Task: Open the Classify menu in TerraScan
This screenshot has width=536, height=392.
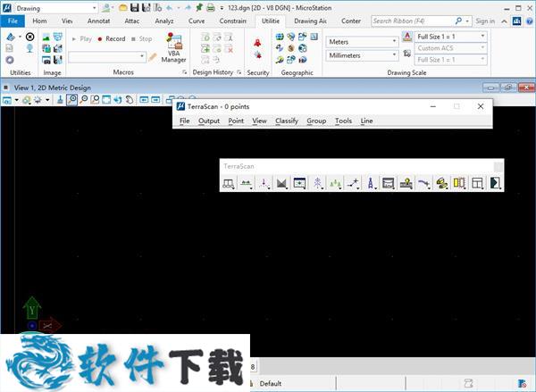Action: (287, 121)
